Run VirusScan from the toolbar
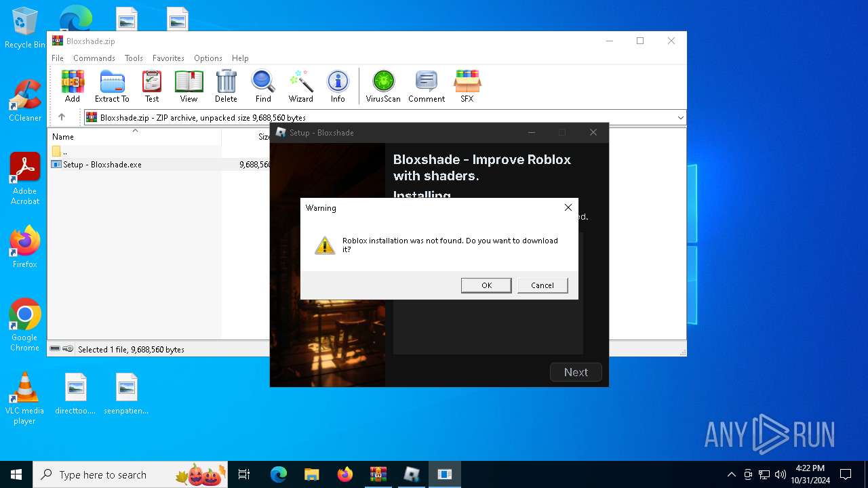The image size is (868, 488). [x=383, y=86]
